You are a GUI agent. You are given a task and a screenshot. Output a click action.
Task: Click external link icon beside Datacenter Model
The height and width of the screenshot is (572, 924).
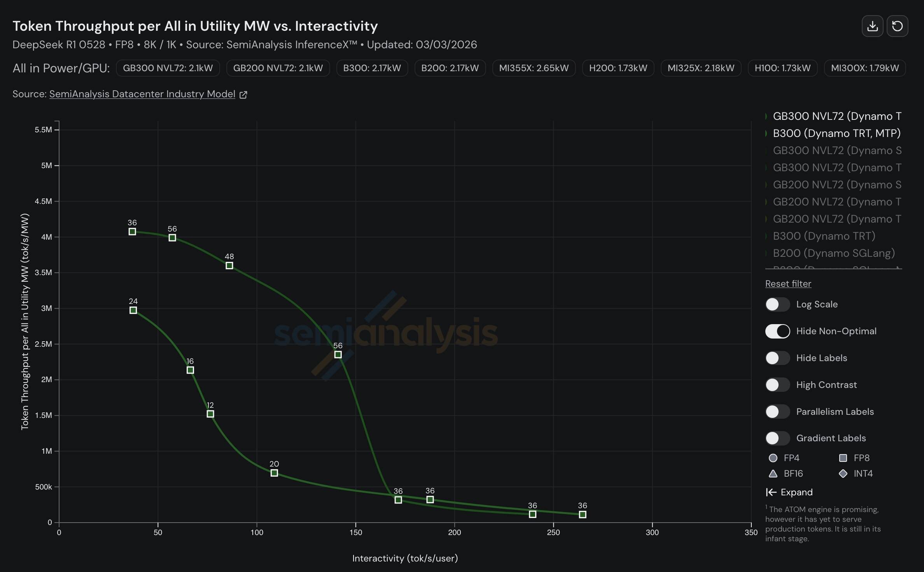click(x=243, y=95)
